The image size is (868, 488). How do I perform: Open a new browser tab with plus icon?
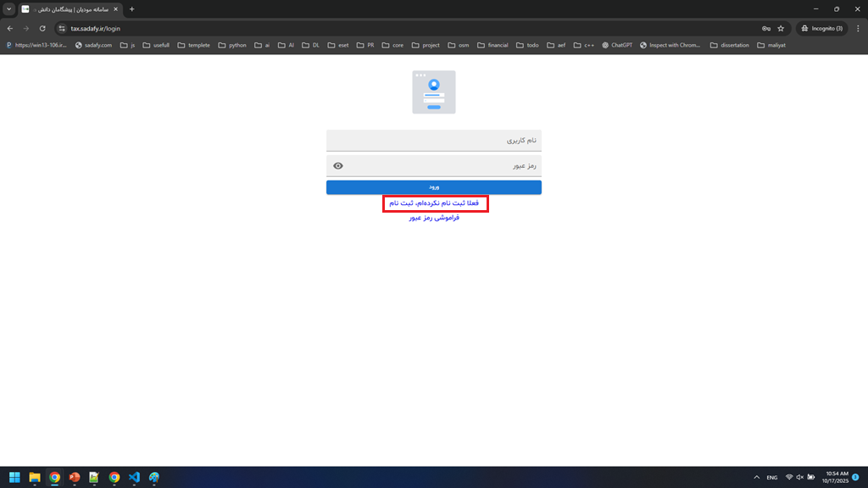click(131, 8)
